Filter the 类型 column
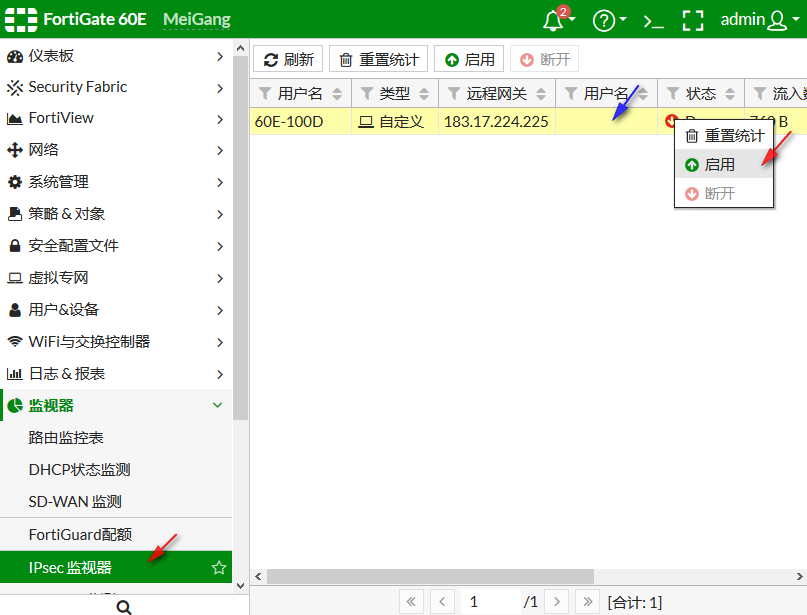 click(x=366, y=93)
